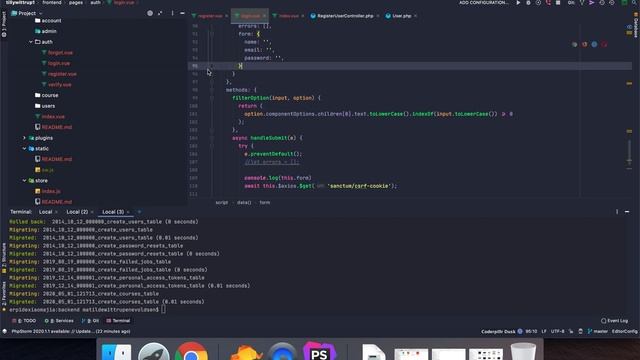Image resolution: width=640 pixels, height=360 pixels.
Task: Open Launchpad rocket icon in the Dock
Action: (x=153, y=352)
